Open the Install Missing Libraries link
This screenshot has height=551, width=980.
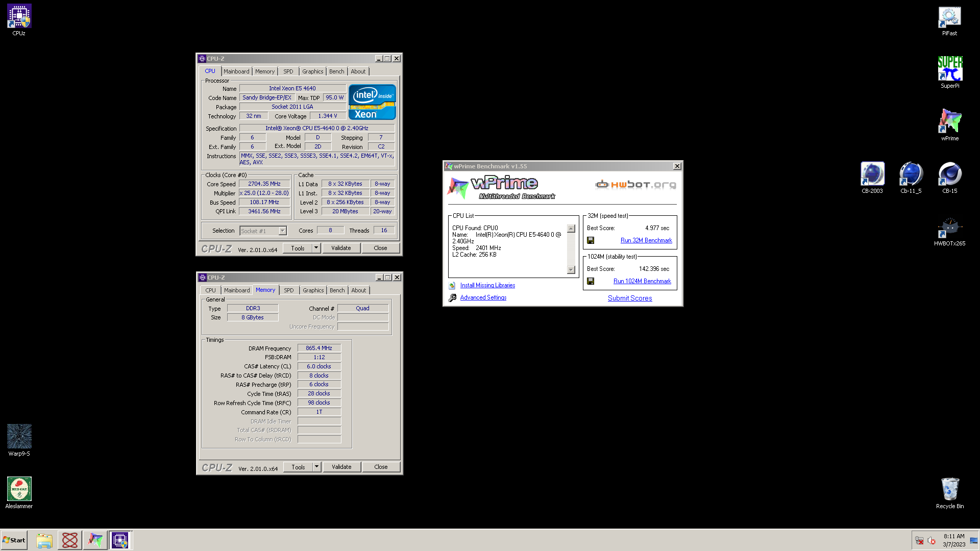[x=487, y=286]
